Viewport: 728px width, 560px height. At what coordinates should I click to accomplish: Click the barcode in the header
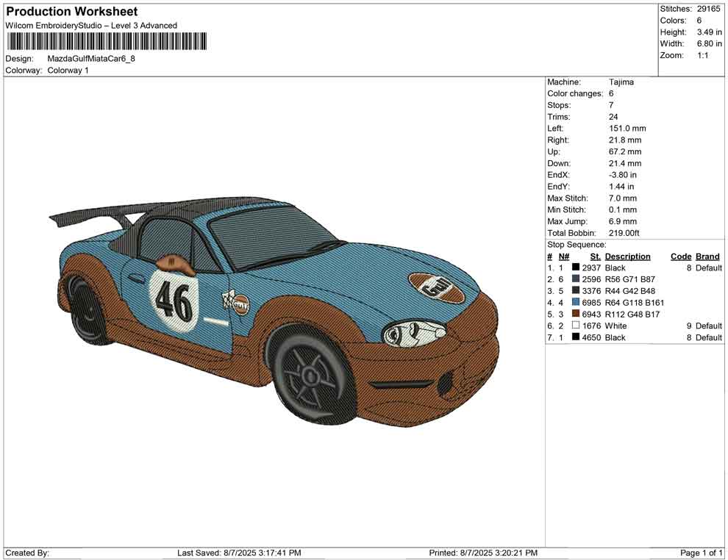107,41
